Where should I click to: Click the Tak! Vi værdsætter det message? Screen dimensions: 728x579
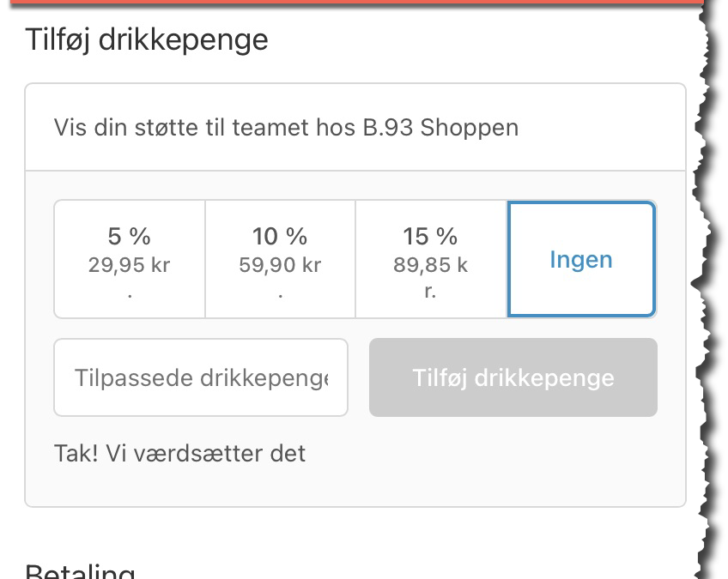179,452
